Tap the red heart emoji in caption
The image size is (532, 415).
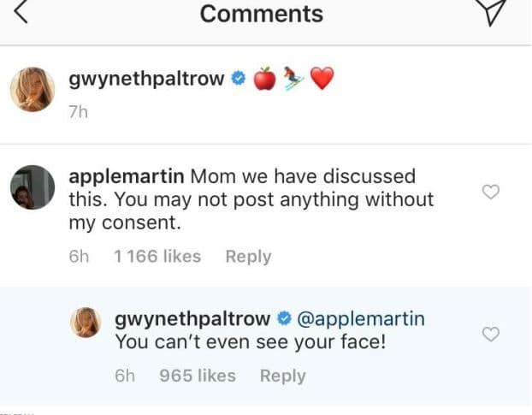pyautogui.click(x=321, y=79)
